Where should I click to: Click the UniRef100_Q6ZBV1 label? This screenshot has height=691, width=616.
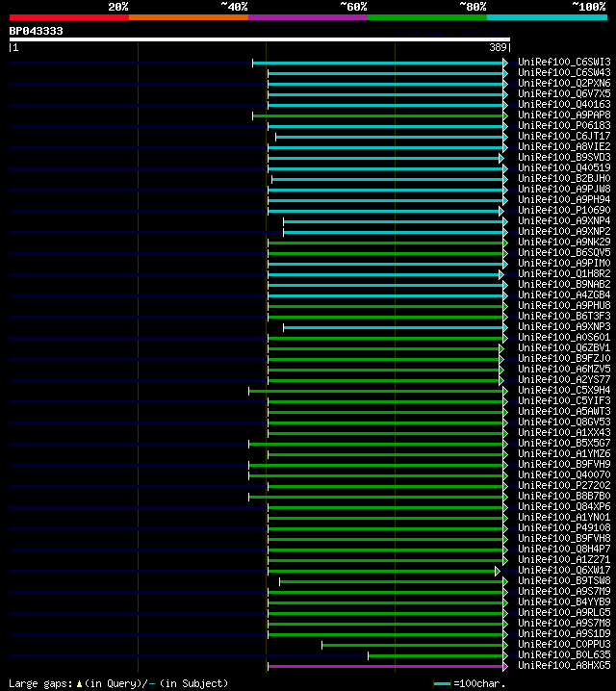pyautogui.click(x=564, y=347)
